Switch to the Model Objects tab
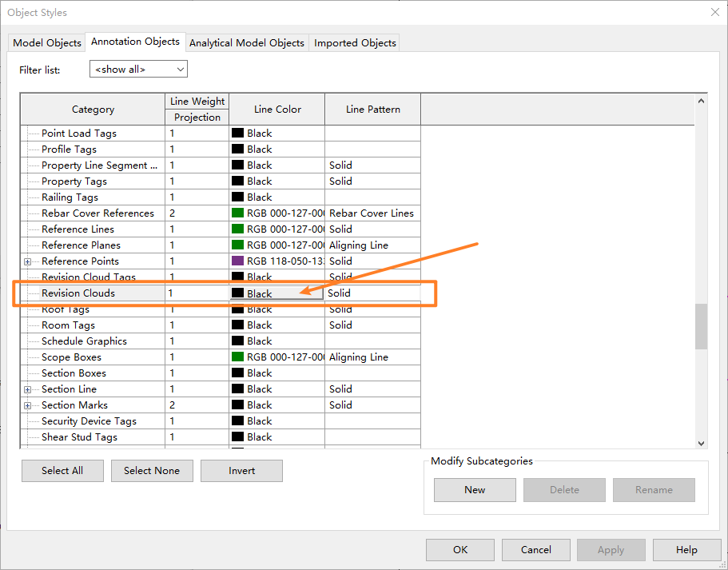This screenshot has height=570, width=728. tap(45, 42)
